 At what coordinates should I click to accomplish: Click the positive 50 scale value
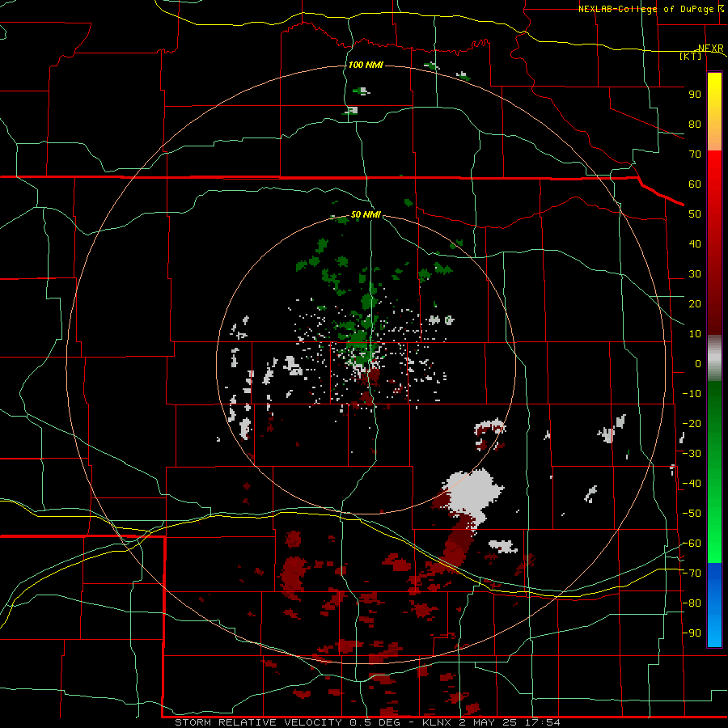coord(695,214)
